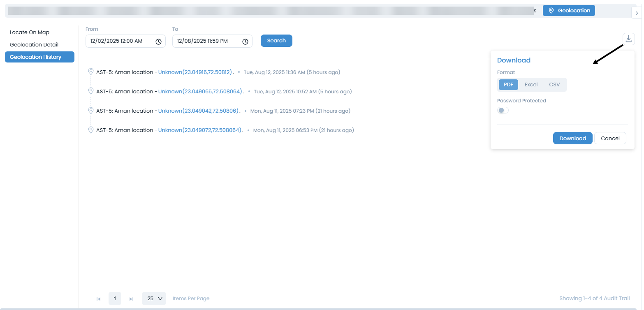Viewport: 644px width, 310px height.
Task: Click the download icon at top right
Action: click(x=628, y=39)
